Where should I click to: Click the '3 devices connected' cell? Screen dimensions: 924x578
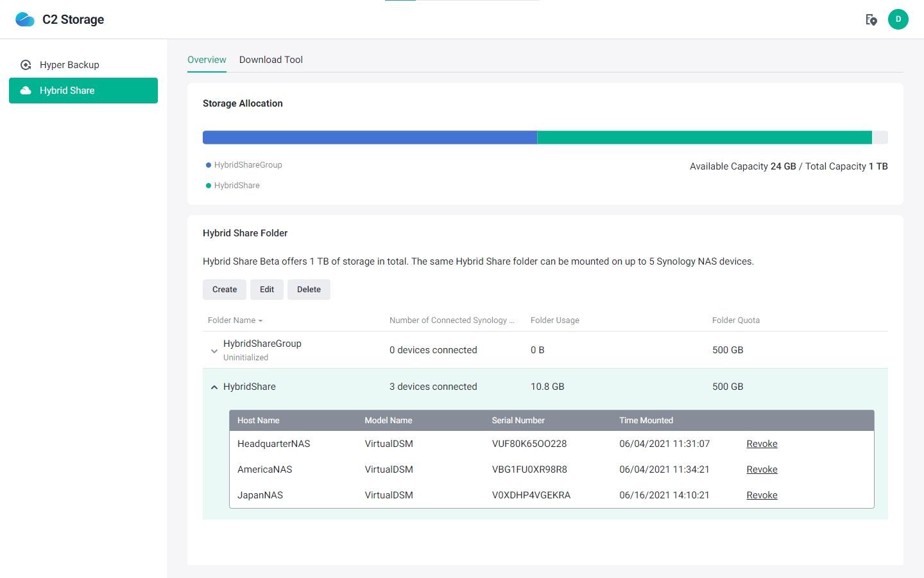coord(433,387)
